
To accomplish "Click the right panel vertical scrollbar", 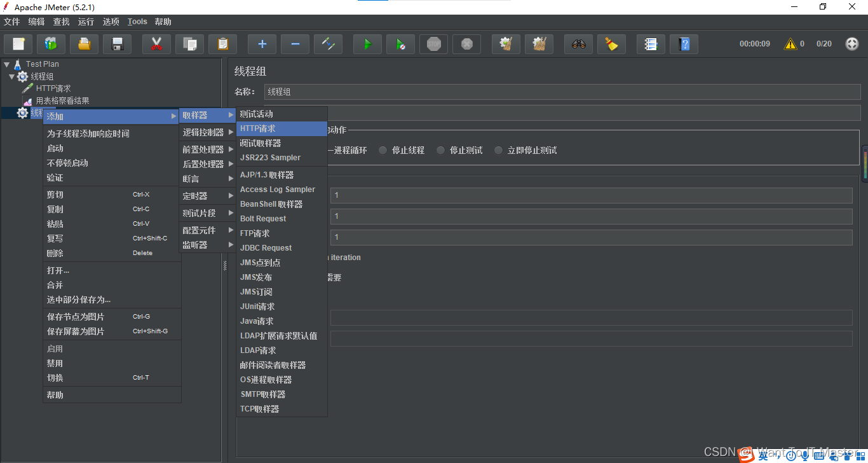I will pos(865,163).
